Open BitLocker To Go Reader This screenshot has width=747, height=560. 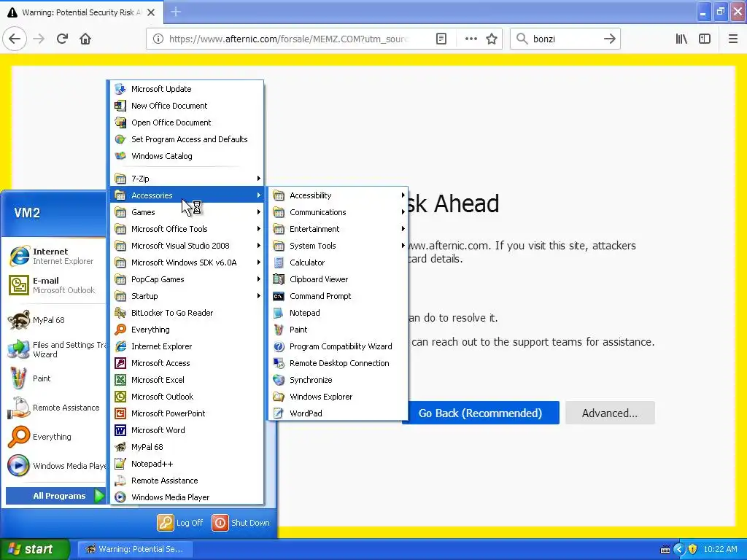click(x=187, y=313)
